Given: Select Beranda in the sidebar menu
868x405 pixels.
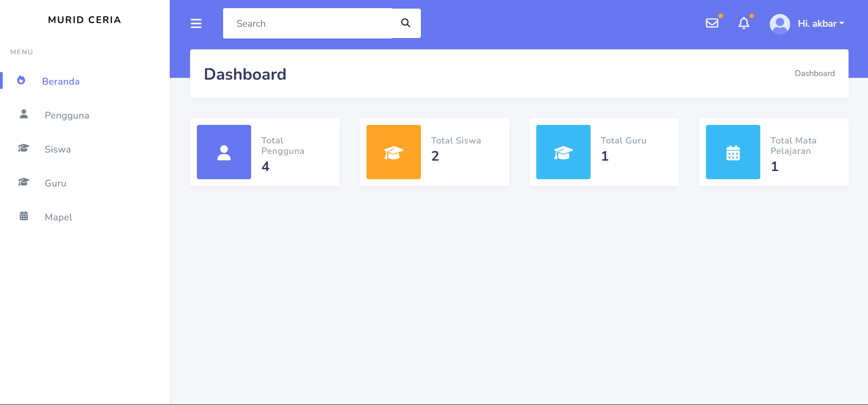Looking at the screenshot, I should tap(85, 81).
